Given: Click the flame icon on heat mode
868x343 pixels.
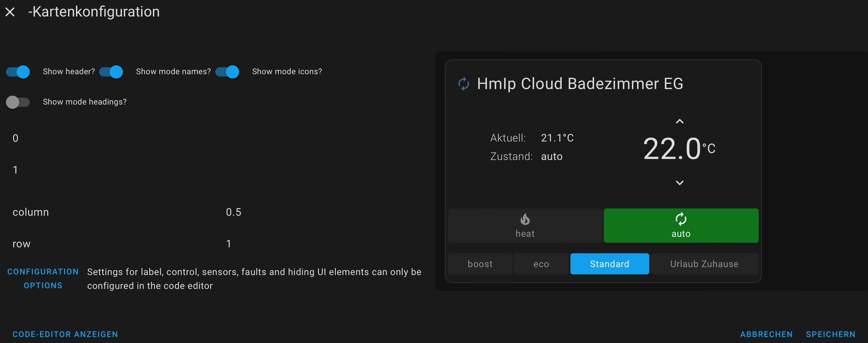Looking at the screenshot, I should (x=524, y=219).
